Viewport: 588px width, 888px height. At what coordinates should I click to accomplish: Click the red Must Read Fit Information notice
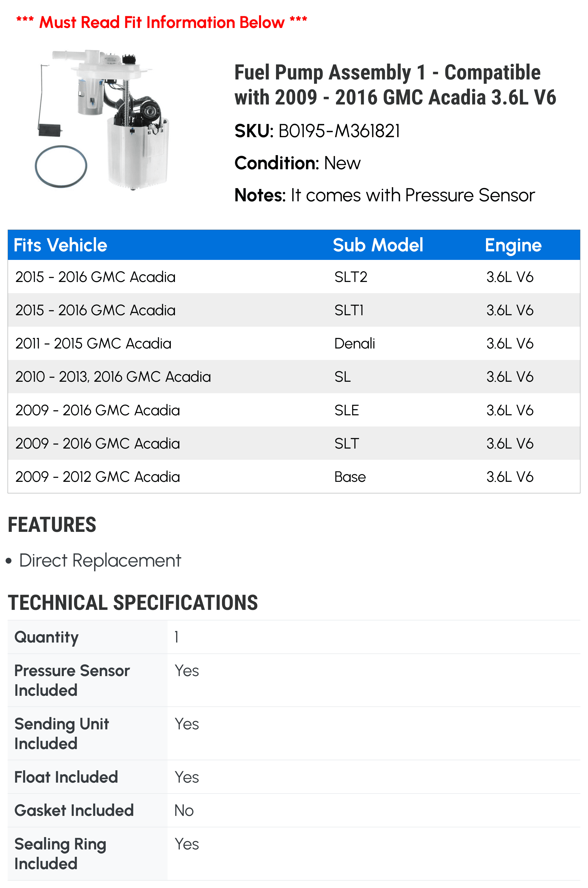[162, 22]
